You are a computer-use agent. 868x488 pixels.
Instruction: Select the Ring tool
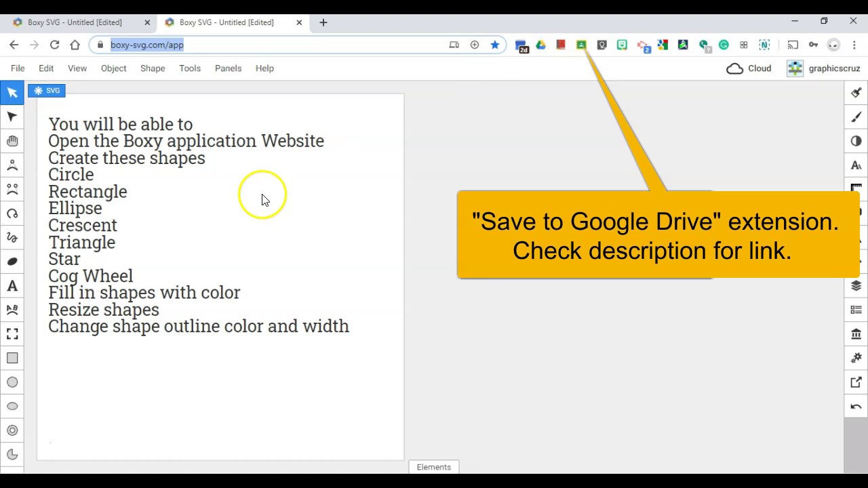click(12, 430)
